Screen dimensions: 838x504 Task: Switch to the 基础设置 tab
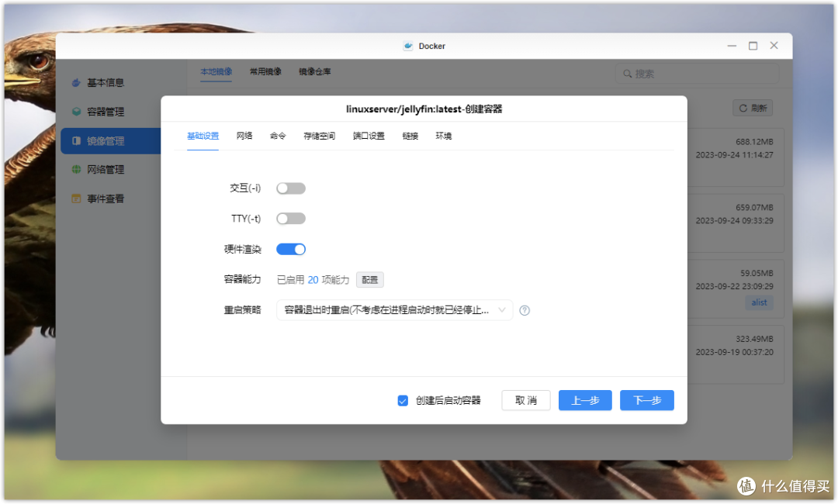click(203, 136)
